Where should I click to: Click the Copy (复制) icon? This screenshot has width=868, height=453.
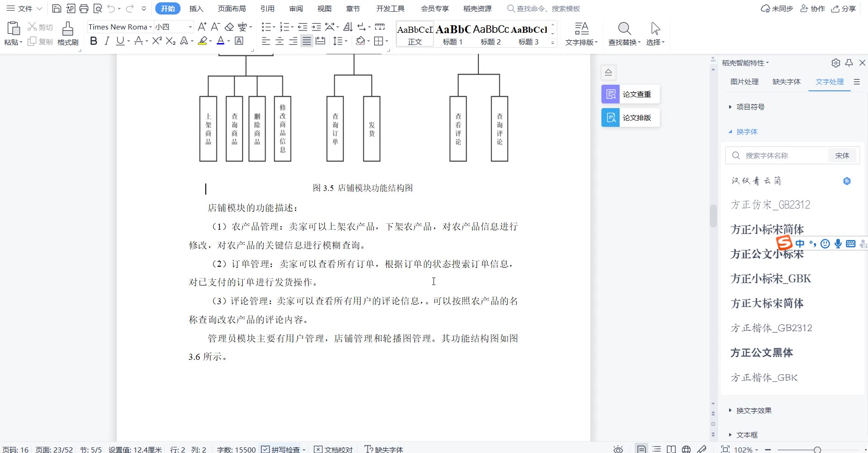tap(32, 42)
